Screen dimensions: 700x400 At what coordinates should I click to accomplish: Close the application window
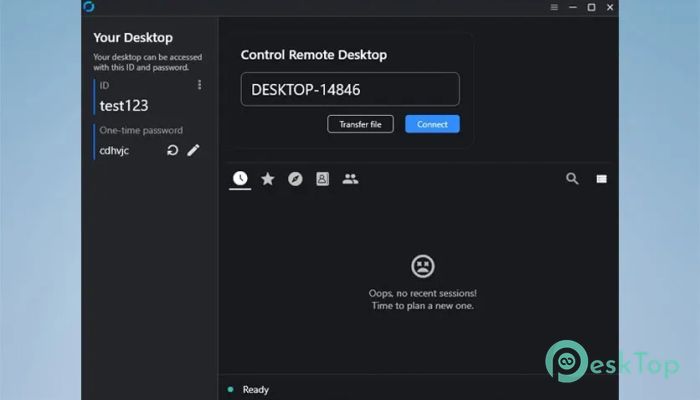[x=610, y=7]
